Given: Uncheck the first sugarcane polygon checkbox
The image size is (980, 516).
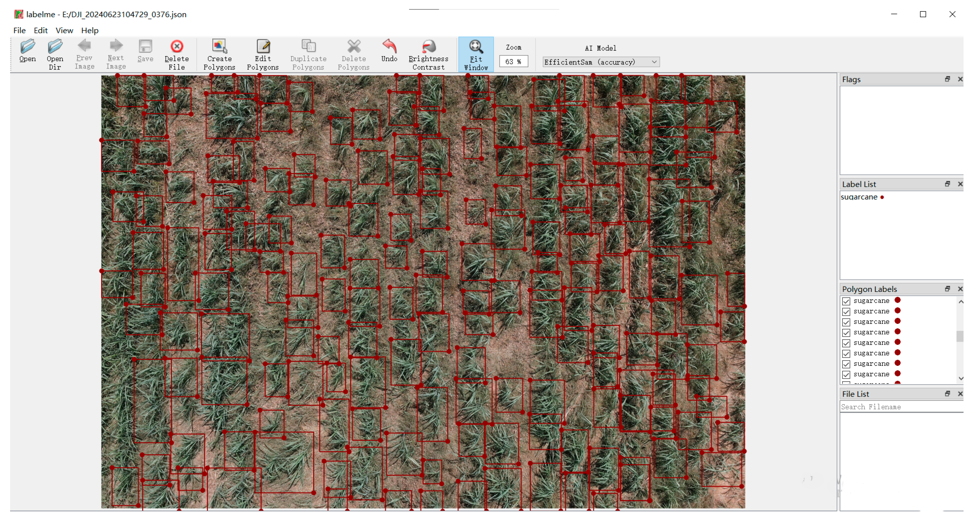Looking at the screenshot, I should 846,301.
